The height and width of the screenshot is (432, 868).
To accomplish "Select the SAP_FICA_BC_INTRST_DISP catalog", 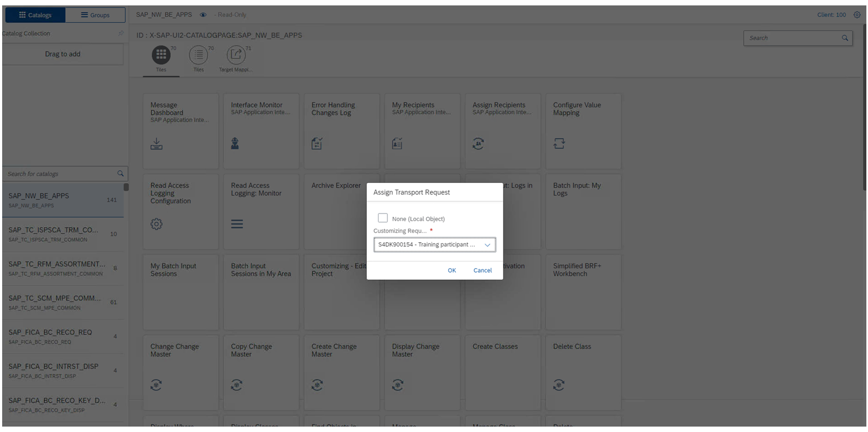I will (x=63, y=371).
